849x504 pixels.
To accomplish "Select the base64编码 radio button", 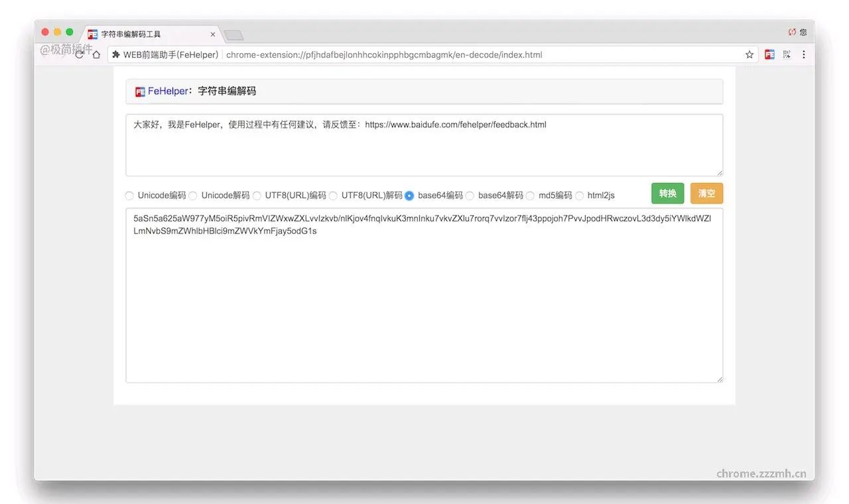I will point(409,196).
